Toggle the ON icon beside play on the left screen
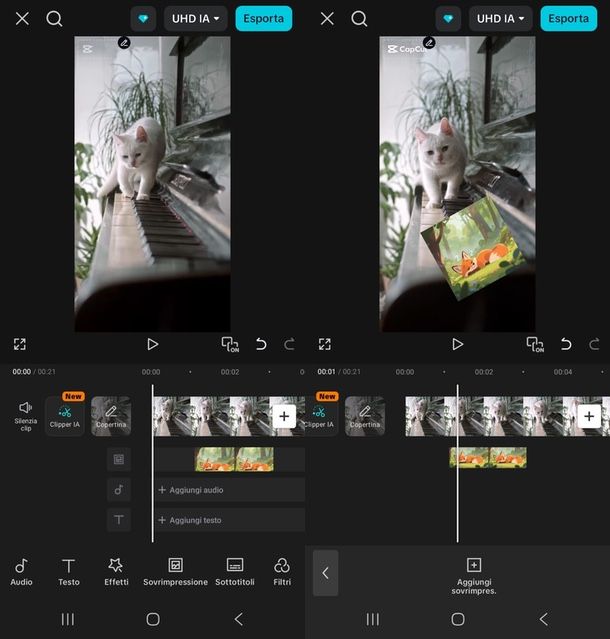This screenshot has height=639, width=610. [x=230, y=344]
